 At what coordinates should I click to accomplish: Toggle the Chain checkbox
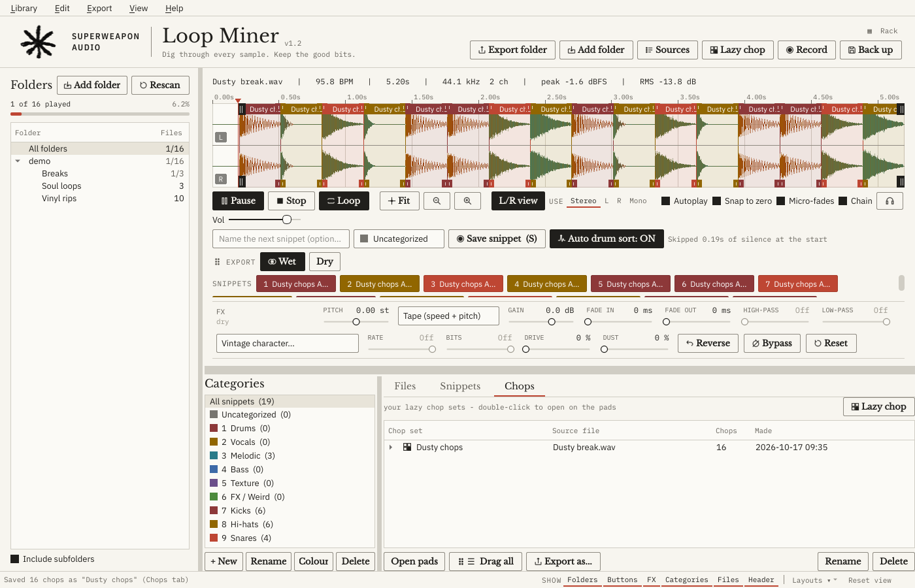(x=842, y=201)
